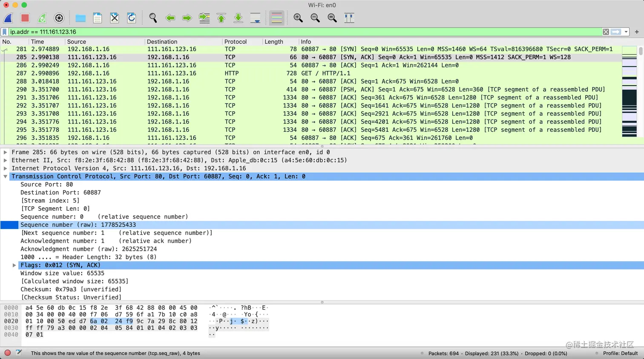Image resolution: width=644 pixels, height=359 pixels.
Task: Clear the display filter
Action: point(606,32)
